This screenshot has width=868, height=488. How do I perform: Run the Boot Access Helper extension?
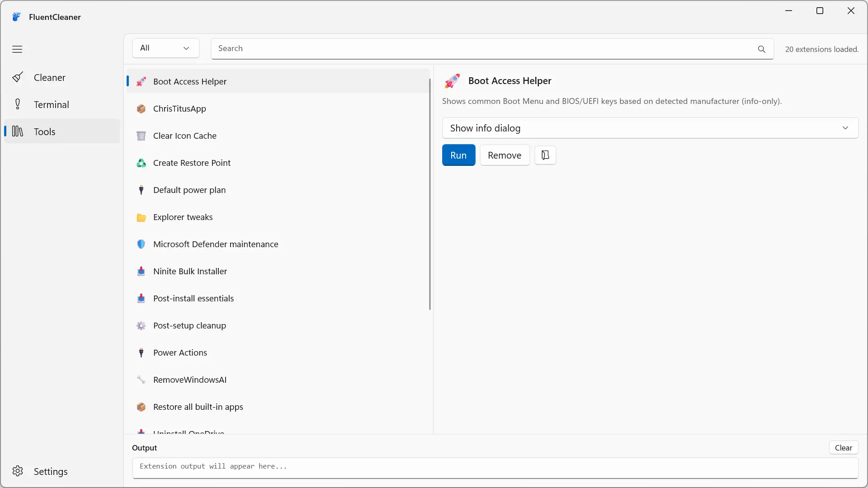pyautogui.click(x=458, y=155)
